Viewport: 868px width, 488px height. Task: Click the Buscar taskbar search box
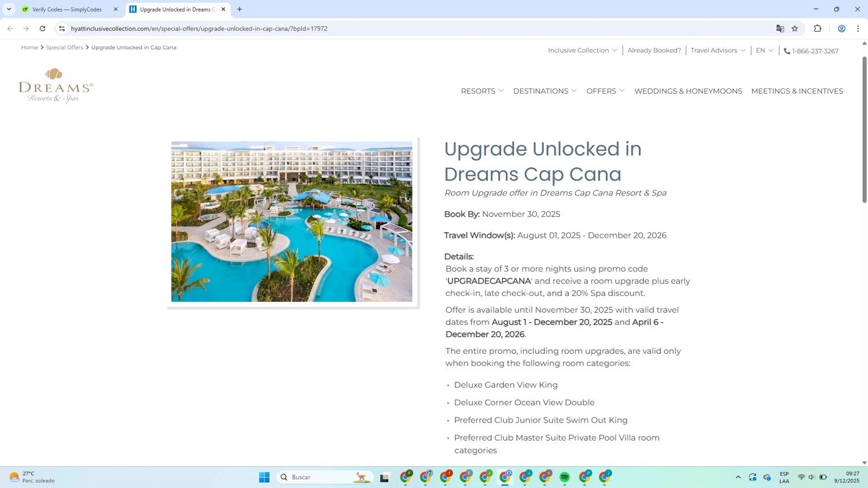325,477
